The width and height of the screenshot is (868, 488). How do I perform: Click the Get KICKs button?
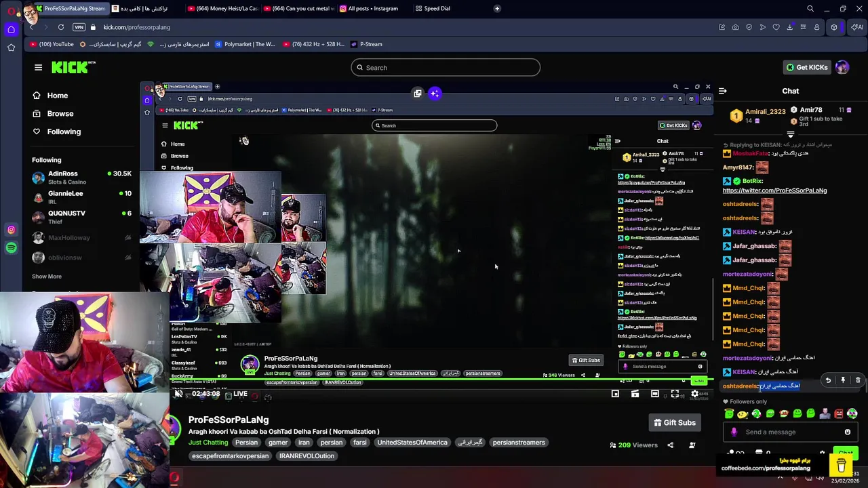[x=807, y=67]
